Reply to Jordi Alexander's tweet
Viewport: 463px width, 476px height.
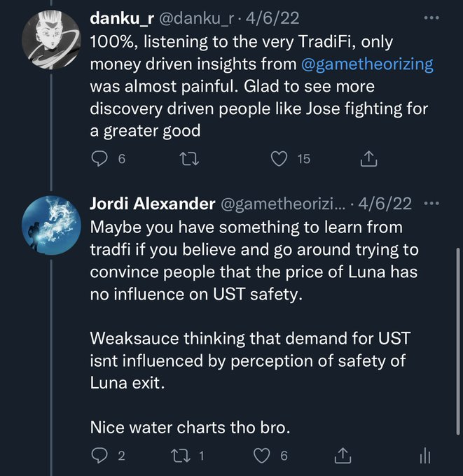click(99, 456)
